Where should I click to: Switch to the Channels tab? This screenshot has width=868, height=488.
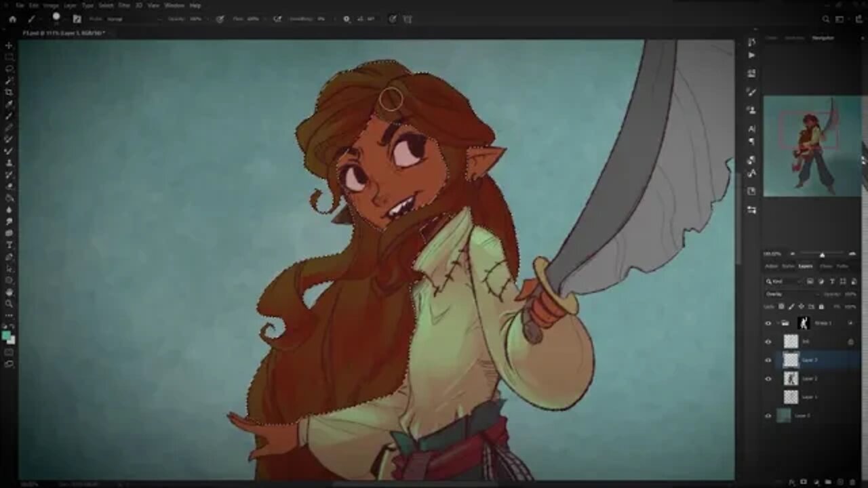click(x=826, y=266)
